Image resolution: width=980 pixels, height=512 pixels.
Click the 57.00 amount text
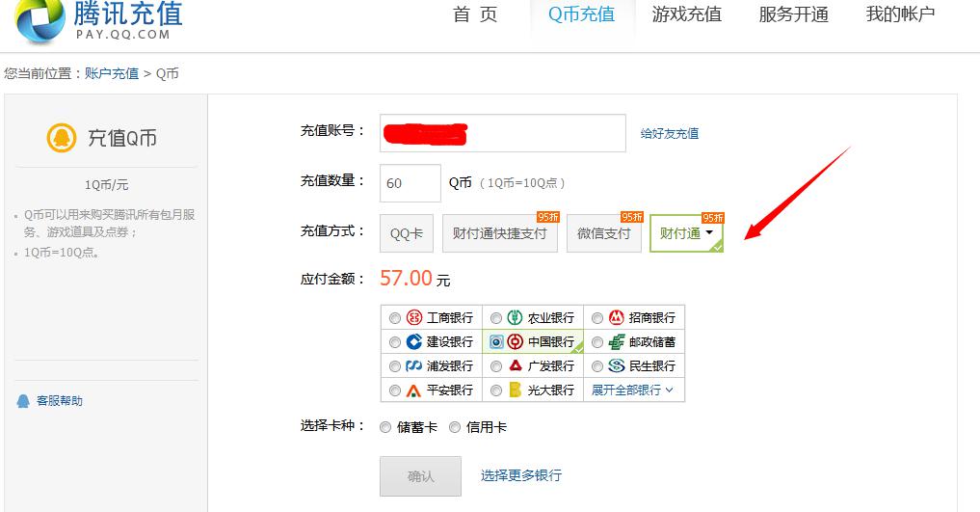407,279
